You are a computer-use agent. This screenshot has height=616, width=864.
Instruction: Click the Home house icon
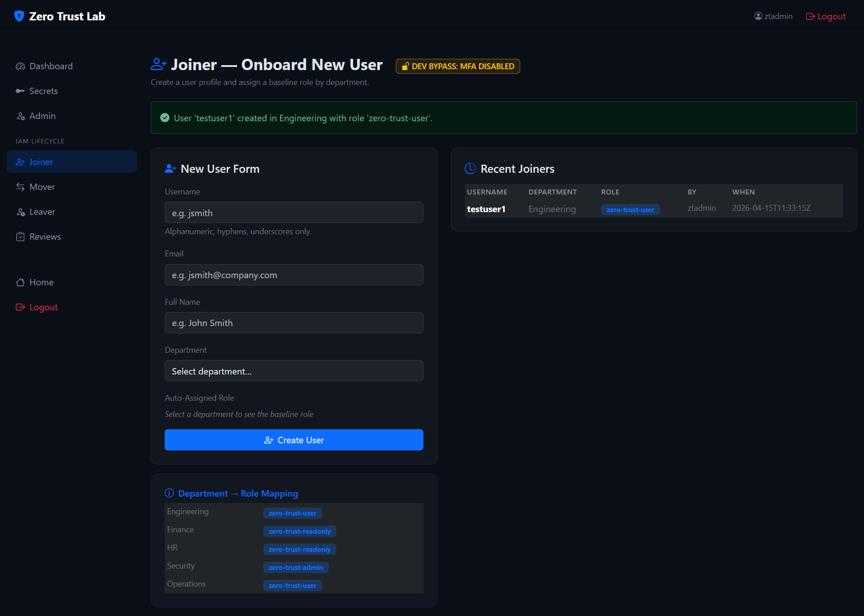20,282
